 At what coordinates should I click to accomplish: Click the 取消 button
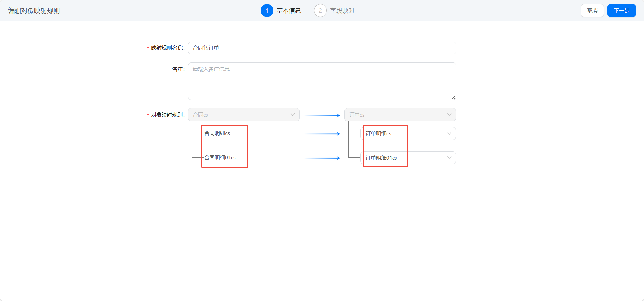(592, 10)
